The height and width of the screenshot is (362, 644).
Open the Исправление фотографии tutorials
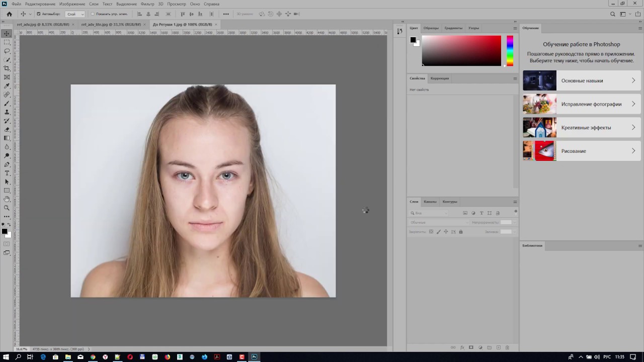tap(582, 104)
